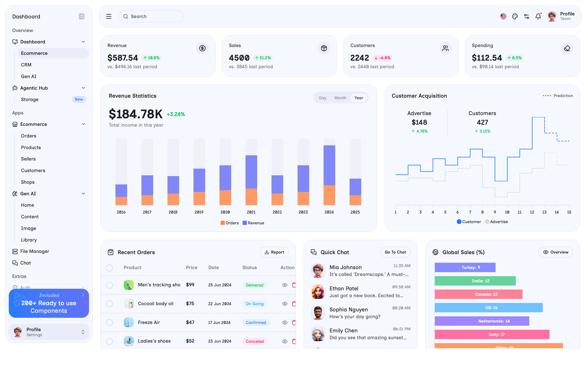Collapse the Gen AI apps section chevron
This screenshot has height=387, width=588.
click(83, 193)
